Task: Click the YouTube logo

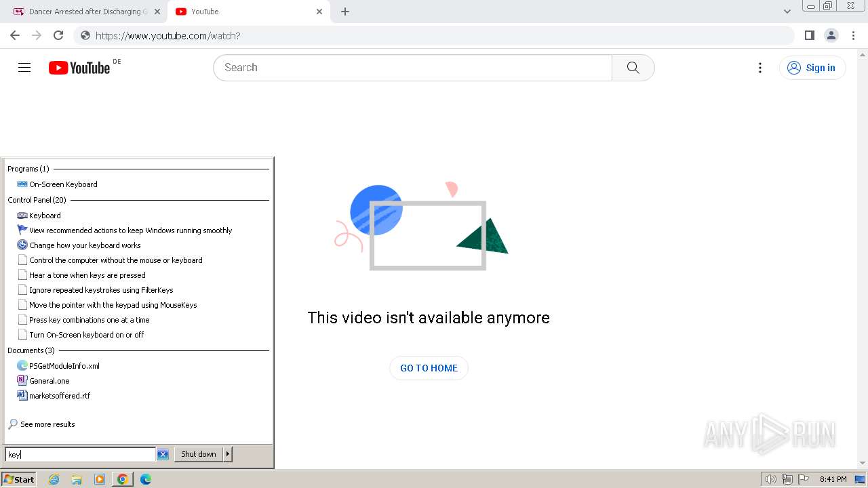Action: [79, 68]
